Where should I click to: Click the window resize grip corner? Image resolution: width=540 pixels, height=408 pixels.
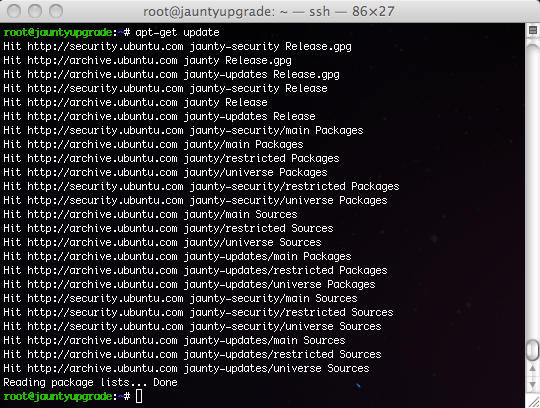click(x=533, y=401)
